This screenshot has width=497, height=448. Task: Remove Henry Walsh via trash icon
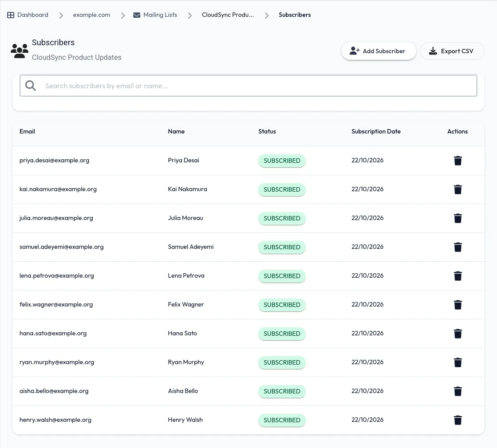pyautogui.click(x=458, y=420)
